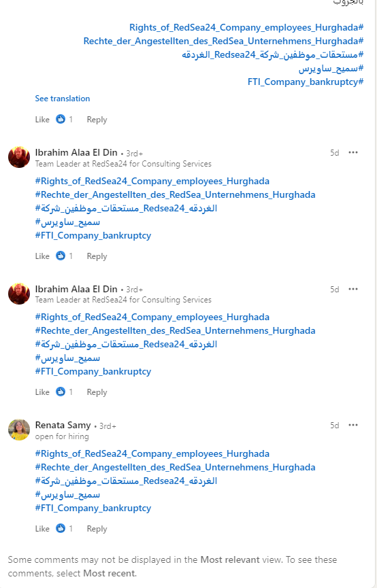The height and width of the screenshot is (588, 377).
Task: Click reaction icon under second Ibrahim comment
Action: click(x=61, y=392)
